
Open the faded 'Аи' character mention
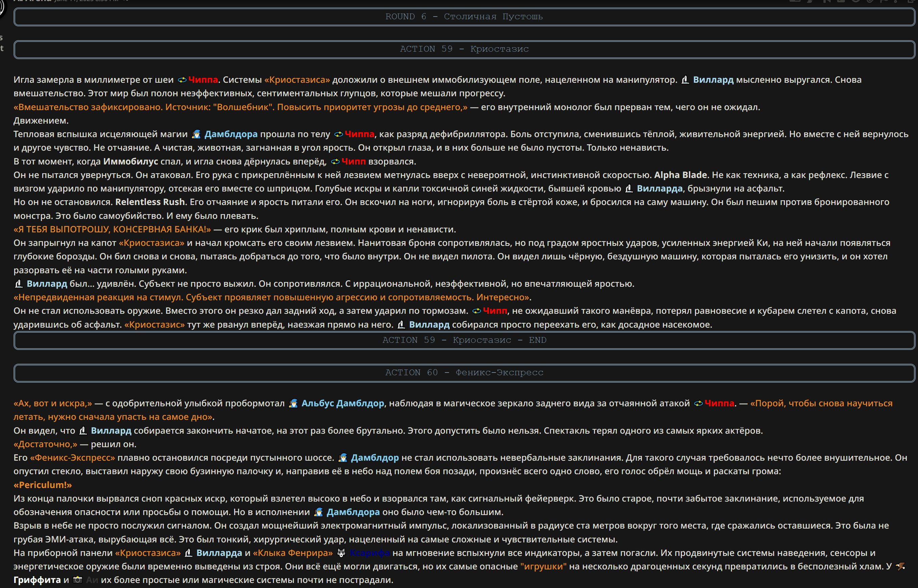(92, 580)
